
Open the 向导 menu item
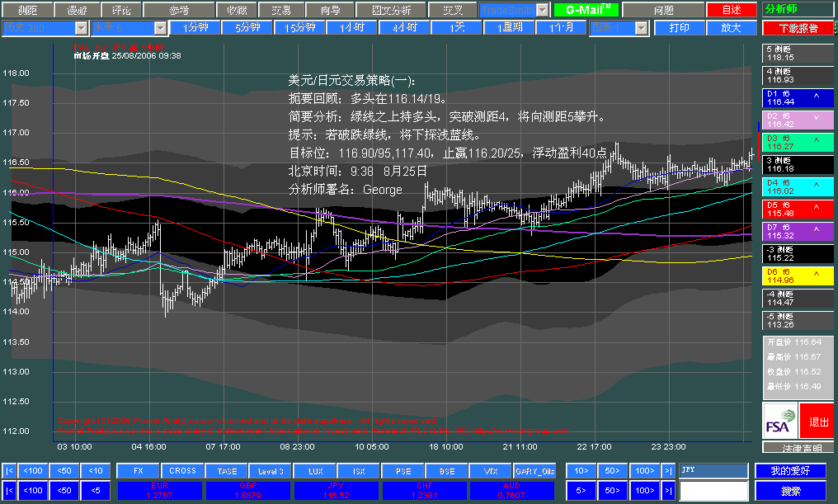click(x=330, y=10)
